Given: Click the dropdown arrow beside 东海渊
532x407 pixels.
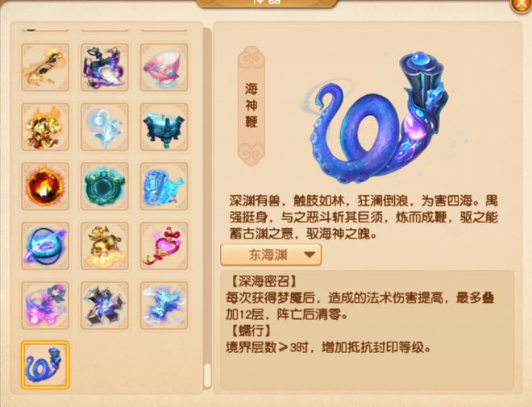Looking at the screenshot, I should click(310, 255).
